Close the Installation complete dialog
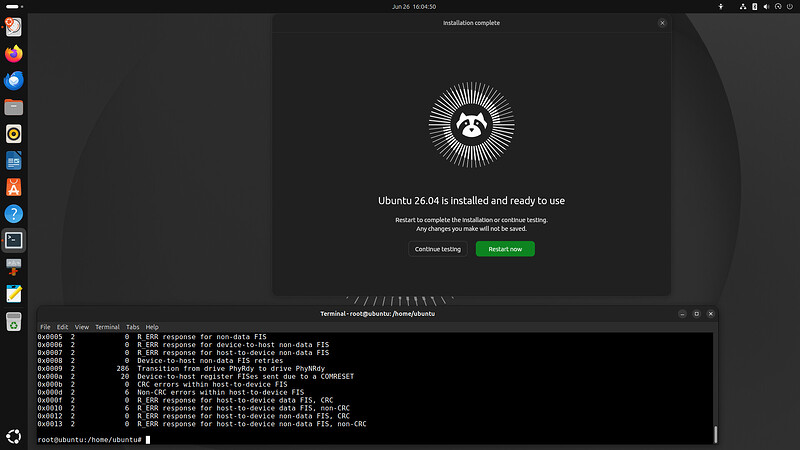The image size is (800, 450). click(x=662, y=23)
